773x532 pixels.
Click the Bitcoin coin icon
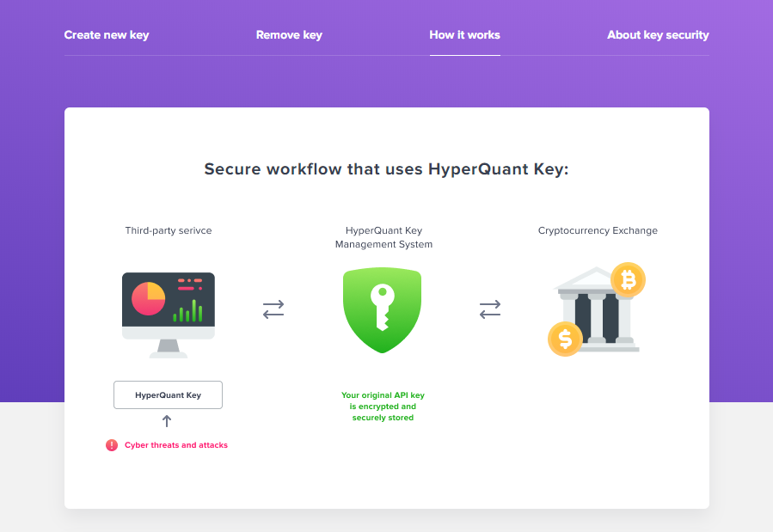[x=628, y=280]
